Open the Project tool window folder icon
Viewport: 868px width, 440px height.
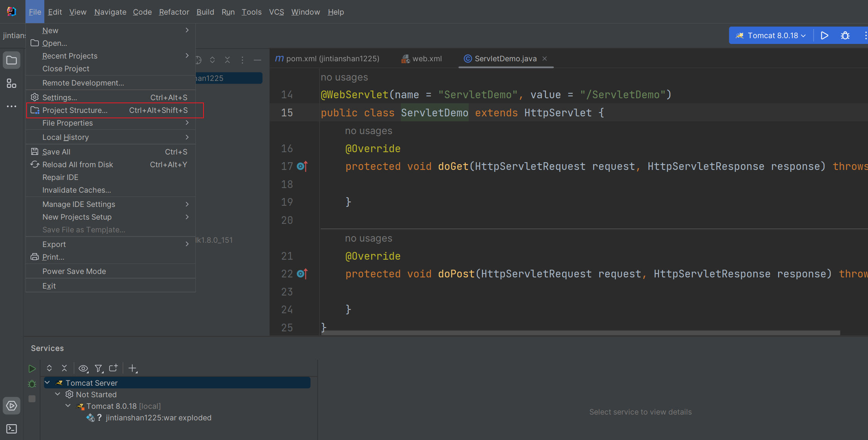point(12,60)
